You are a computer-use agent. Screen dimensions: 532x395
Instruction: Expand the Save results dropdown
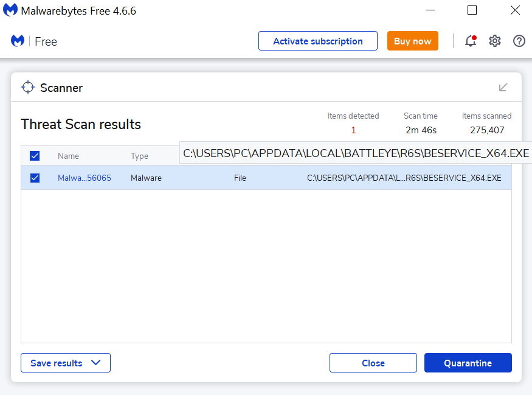point(66,363)
